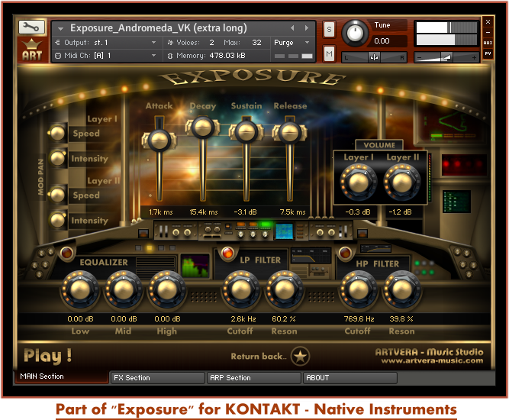Switch to the FX Section tab
This screenshot has height=420, width=509.
tap(157, 377)
